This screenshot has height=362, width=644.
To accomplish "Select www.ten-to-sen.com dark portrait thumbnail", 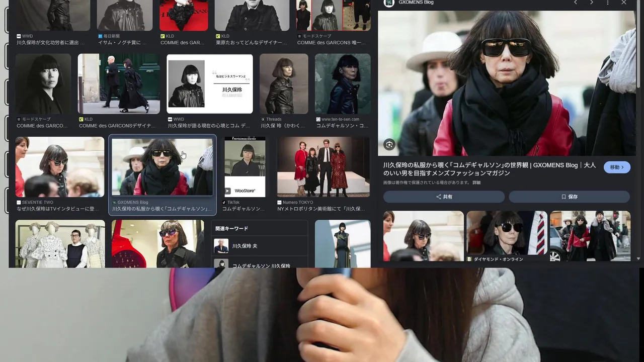I will point(343,84).
